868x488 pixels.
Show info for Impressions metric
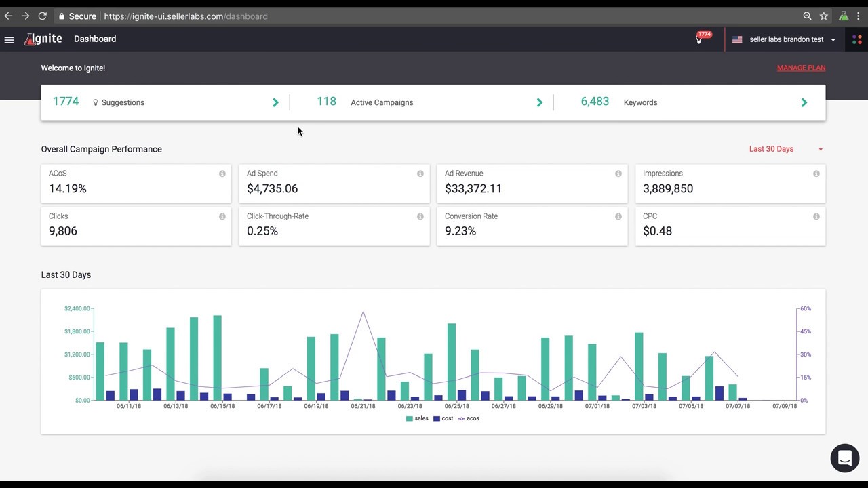[x=816, y=174]
